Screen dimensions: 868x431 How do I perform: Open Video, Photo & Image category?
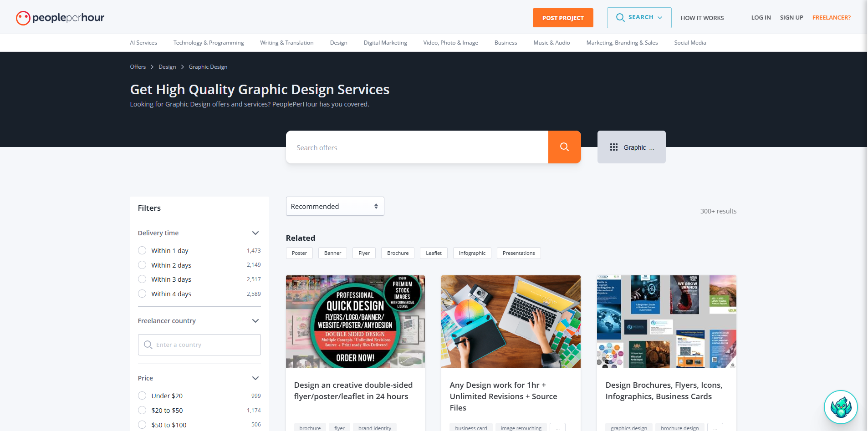(x=450, y=43)
